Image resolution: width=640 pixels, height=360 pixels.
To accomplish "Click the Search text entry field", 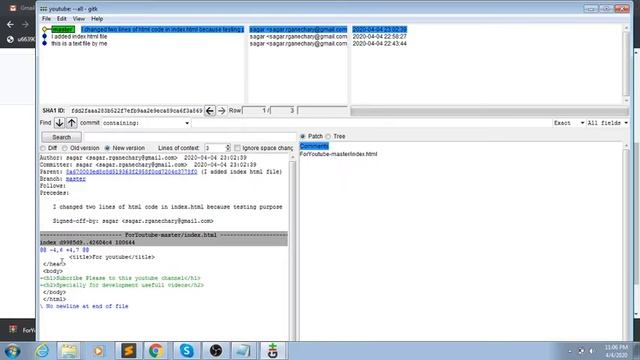I will click(189, 137).
